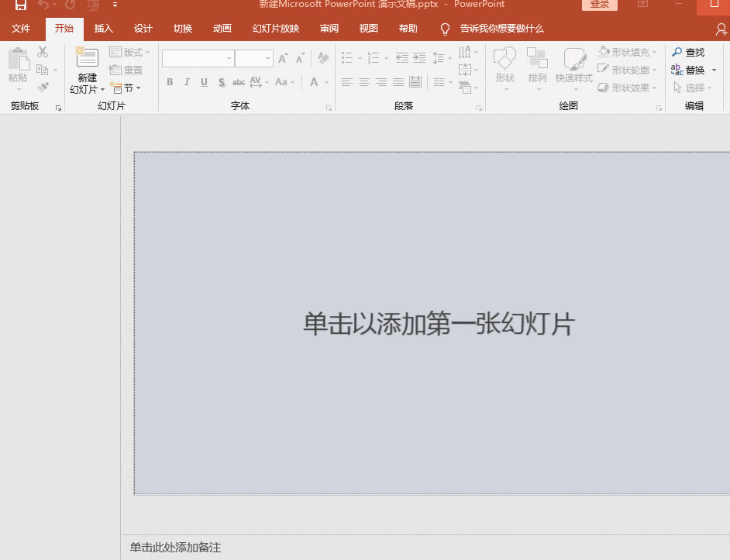Open the Font Color color picker
Image resolution: width=730 pixels, height=560 pixels.
(313, 82)
